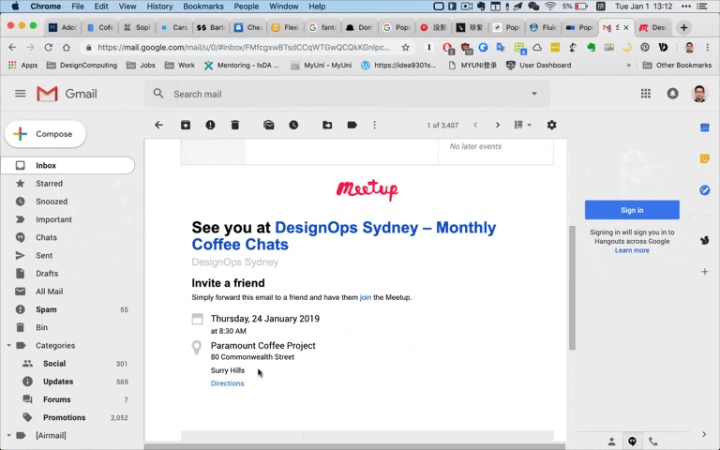The image size is (720, 450).
Task: Open the Labels tag icon
Action: pos(352,125)
